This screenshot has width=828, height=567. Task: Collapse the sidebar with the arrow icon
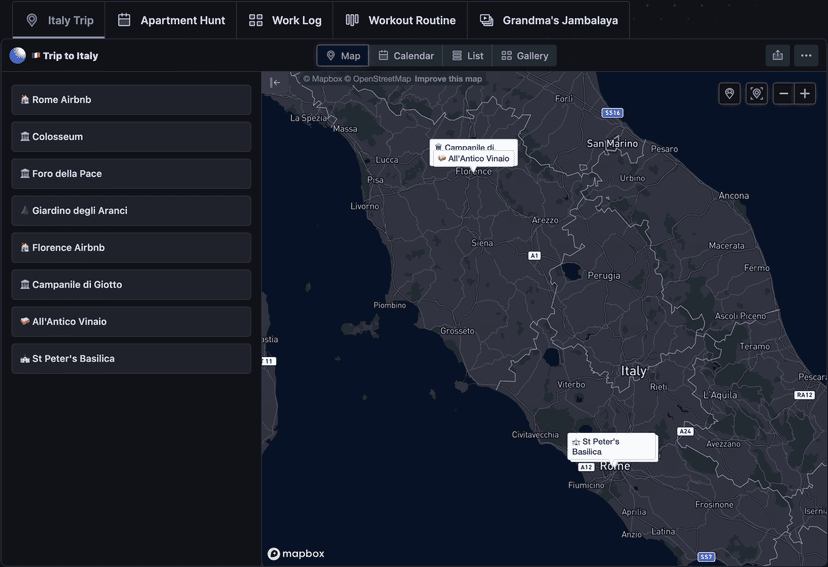pos(275,83)
